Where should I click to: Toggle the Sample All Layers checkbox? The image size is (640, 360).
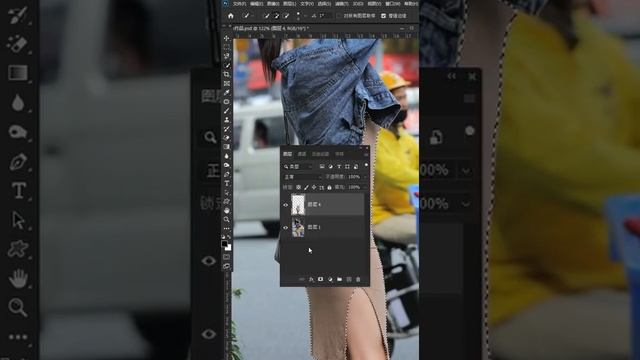[339, 16]
